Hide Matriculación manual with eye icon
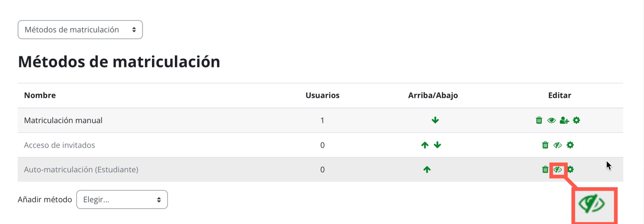644x224 pixels. pos(551,120)
